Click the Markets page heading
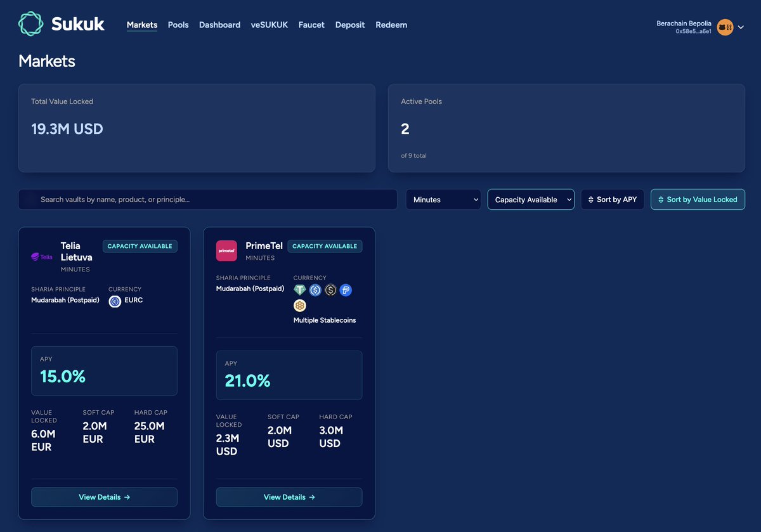 click(x=47, y=61)
